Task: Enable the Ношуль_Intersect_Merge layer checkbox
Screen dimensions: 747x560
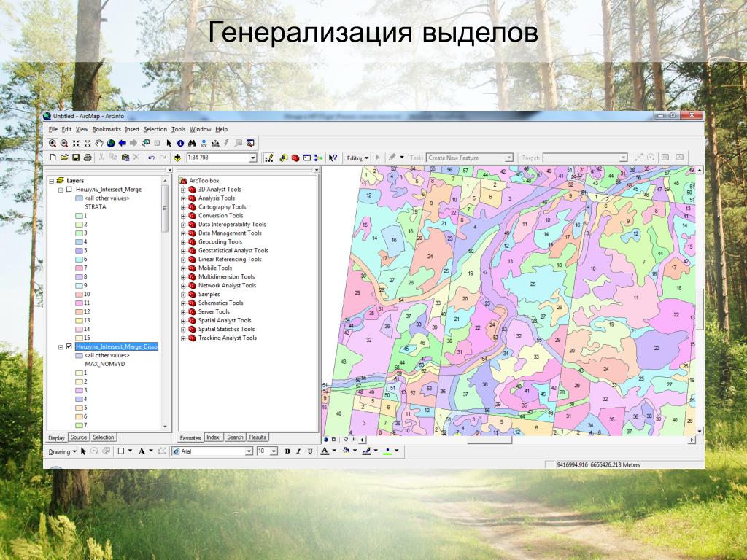Action: point(69,190)
